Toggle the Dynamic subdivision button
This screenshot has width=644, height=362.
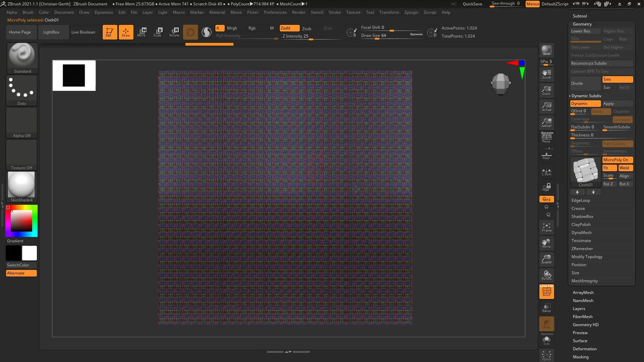point(585,104)
